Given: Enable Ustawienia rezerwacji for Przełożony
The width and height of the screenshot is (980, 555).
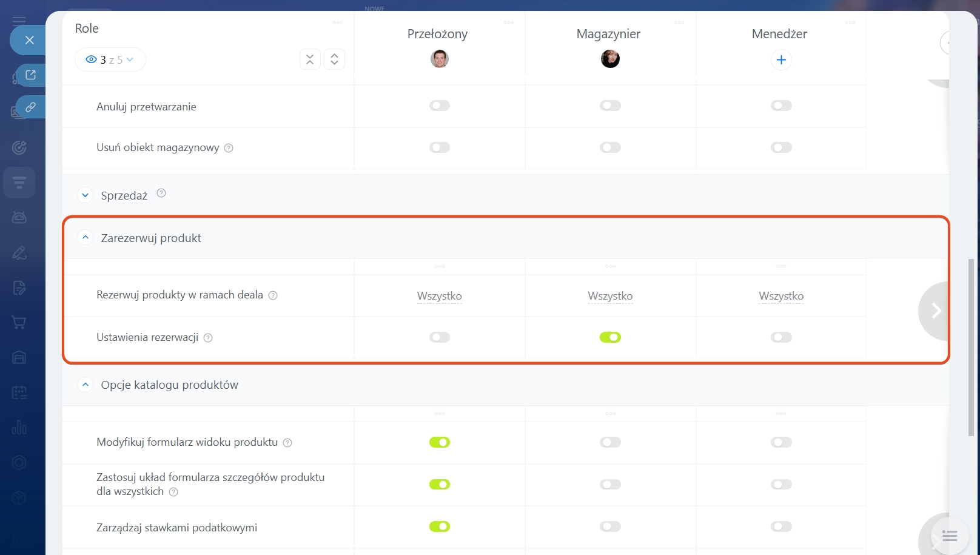Looking at the screenshot, I should (x=440, y=337).
